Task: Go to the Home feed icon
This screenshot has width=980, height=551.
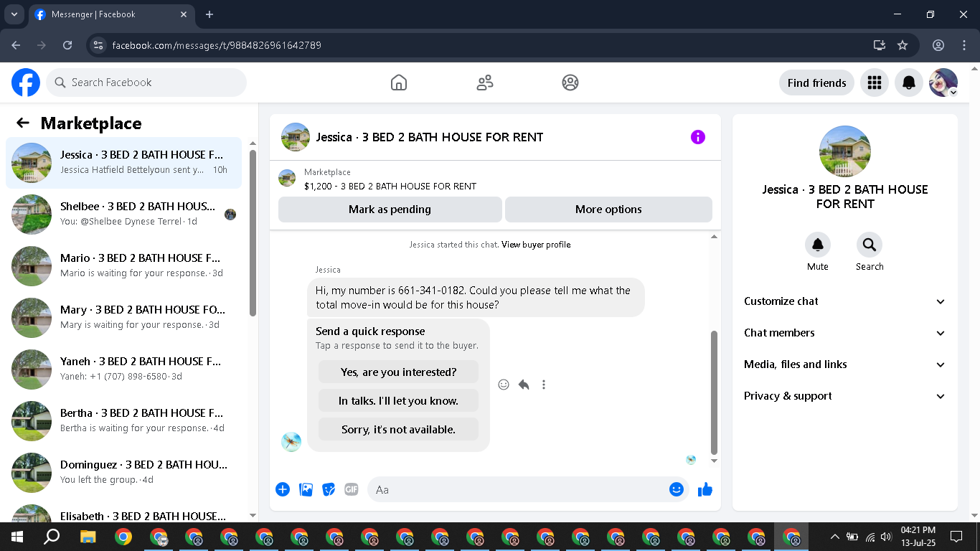Action: click(399, 83)
